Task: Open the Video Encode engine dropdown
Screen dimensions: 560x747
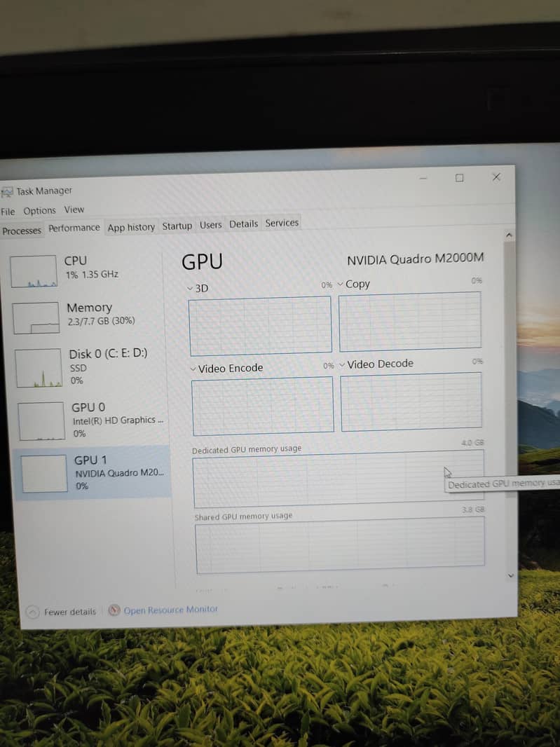Action: tap(226, 369)
